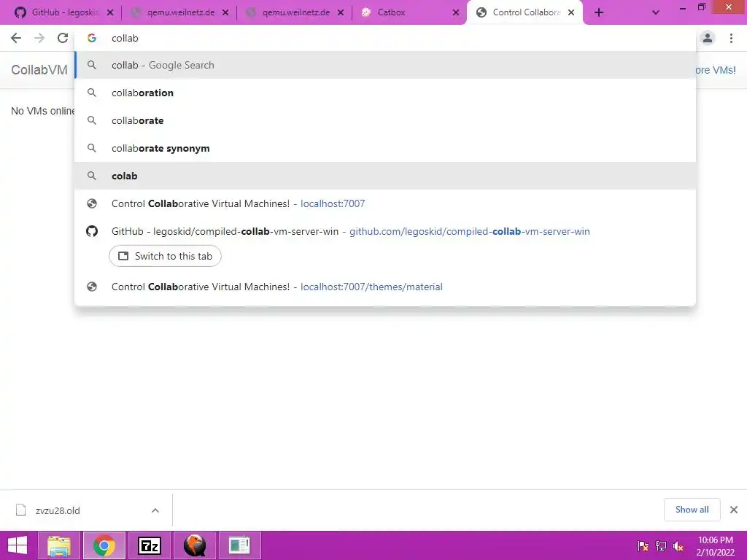Select 'collaborate synonym' suggestion

click(385, 148)
